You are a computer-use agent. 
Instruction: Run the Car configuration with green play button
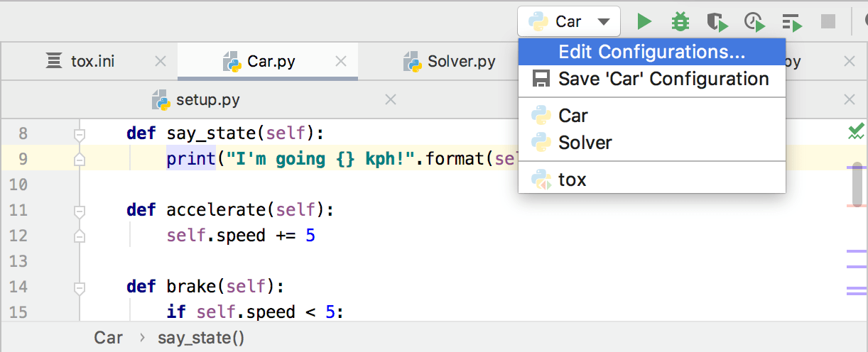[x=644, y=22]
